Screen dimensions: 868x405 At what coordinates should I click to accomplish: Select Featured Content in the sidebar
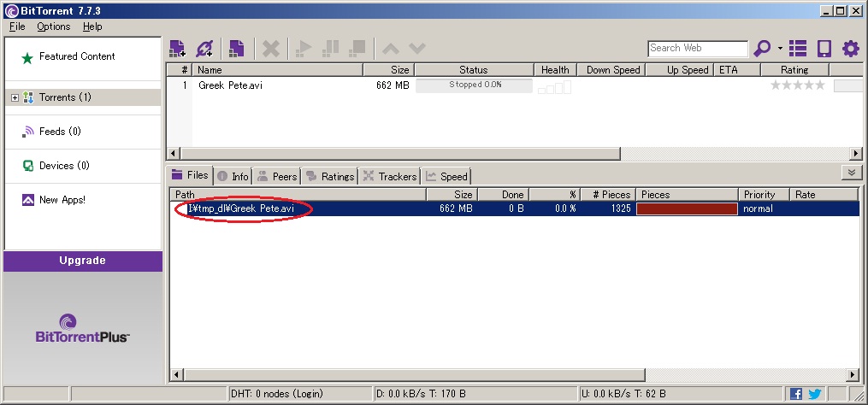76,56
